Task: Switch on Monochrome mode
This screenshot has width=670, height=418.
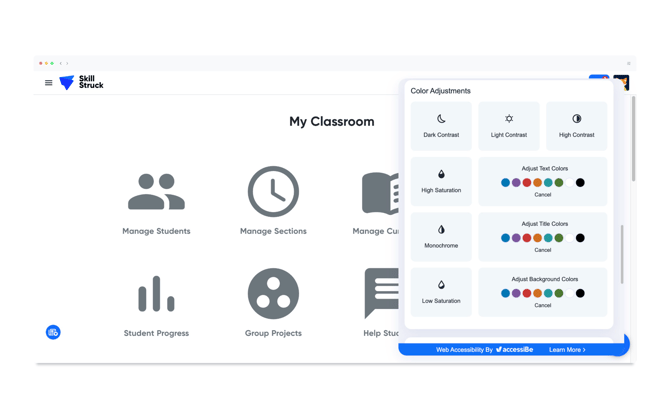Action: [x=441, y=237]
